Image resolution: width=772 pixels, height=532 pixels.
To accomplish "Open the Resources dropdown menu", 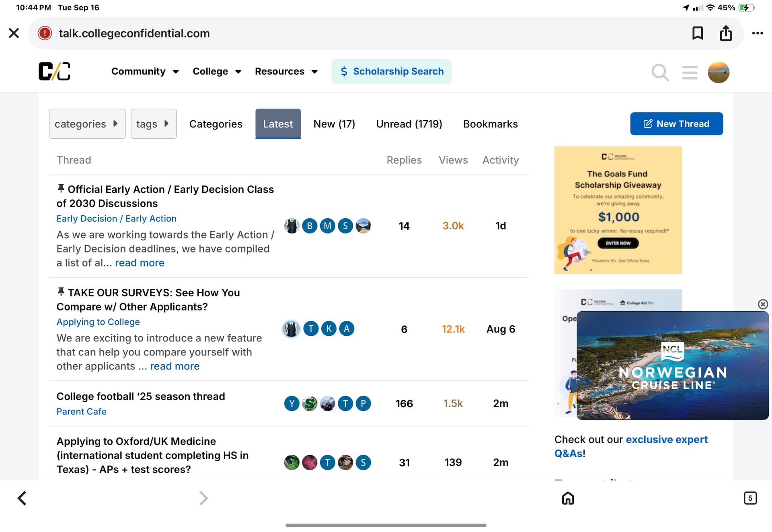I will tap(286, 71).
